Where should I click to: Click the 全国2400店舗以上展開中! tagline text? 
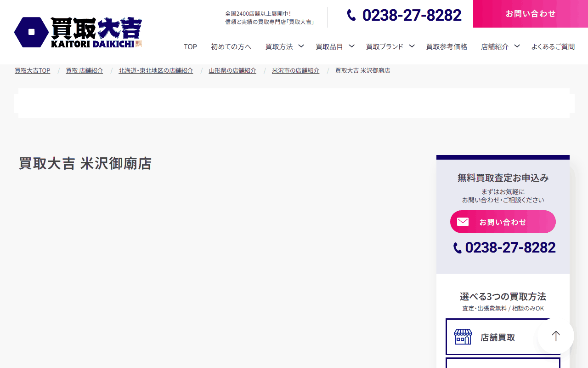point(258,14)
